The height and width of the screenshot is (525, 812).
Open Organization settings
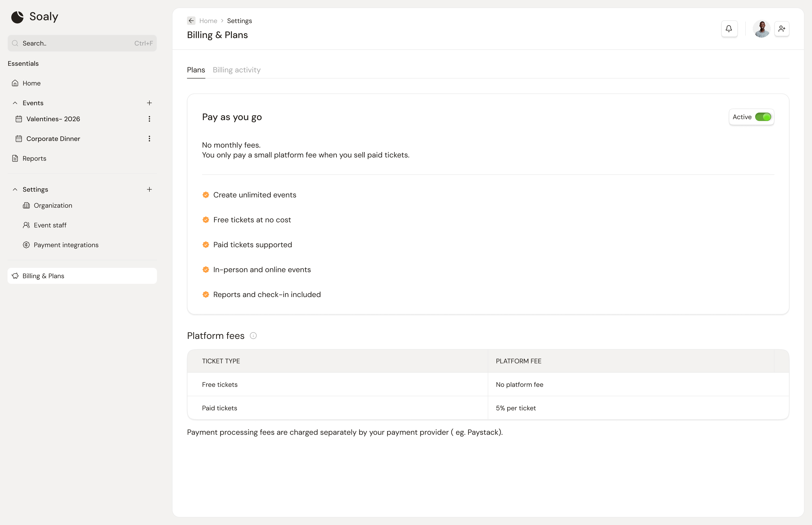point(53,206)
